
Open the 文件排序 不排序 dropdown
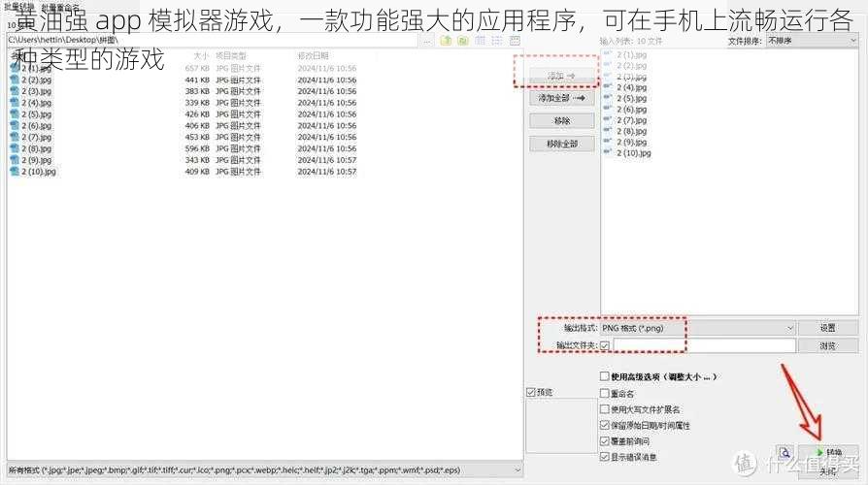tap(812, 41)
